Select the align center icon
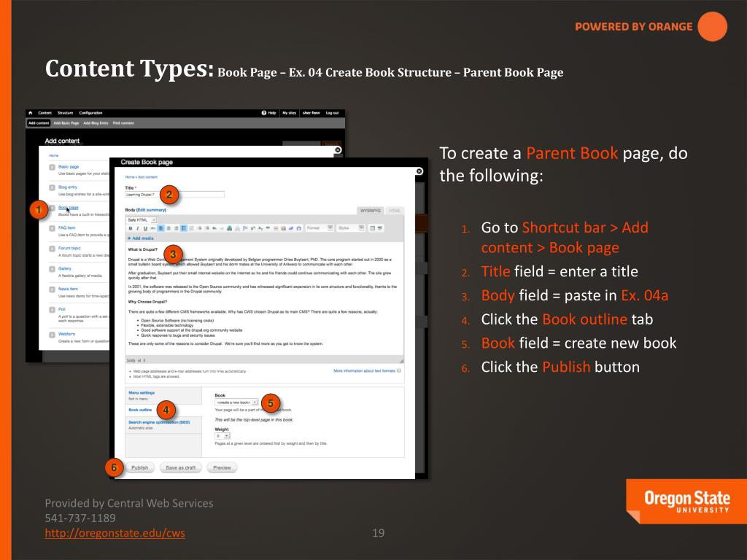Image resolution: width=747 pixels, height=560 pixels. 169,228
